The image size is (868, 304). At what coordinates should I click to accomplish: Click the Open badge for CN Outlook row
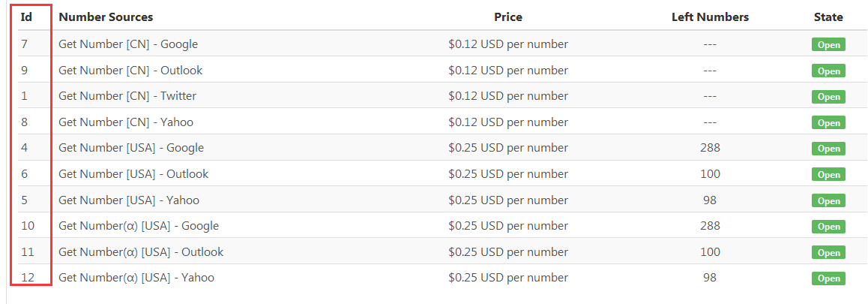(x=828, y=71)
